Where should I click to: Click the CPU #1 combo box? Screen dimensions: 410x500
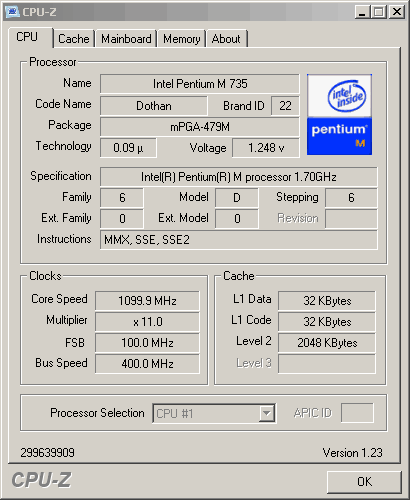click(x=214, y=414)
